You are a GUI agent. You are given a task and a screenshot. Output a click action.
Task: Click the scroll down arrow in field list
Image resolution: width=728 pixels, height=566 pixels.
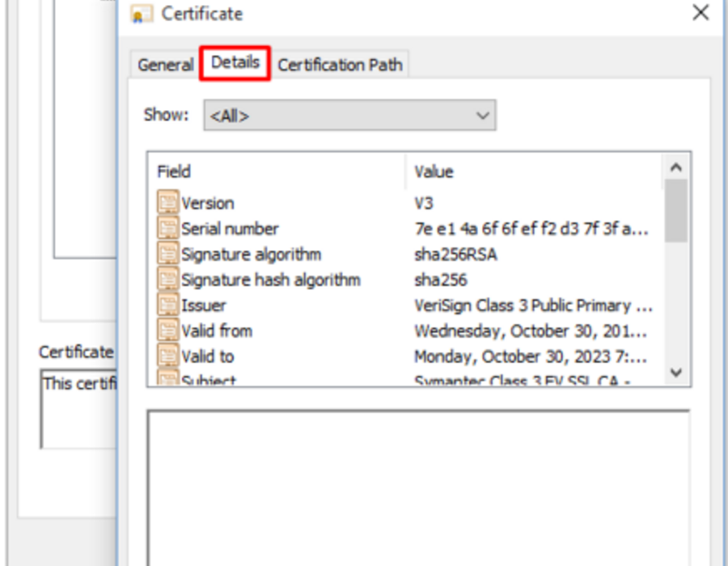pos(676,372)
